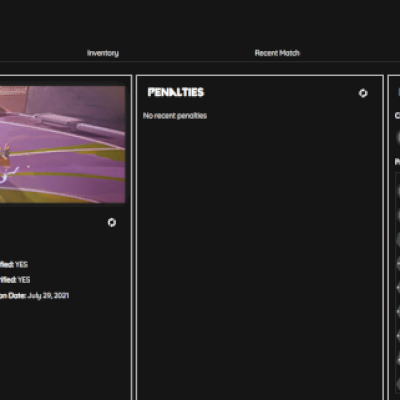Select the seventh avatar in right-edge list

[398, 336]
